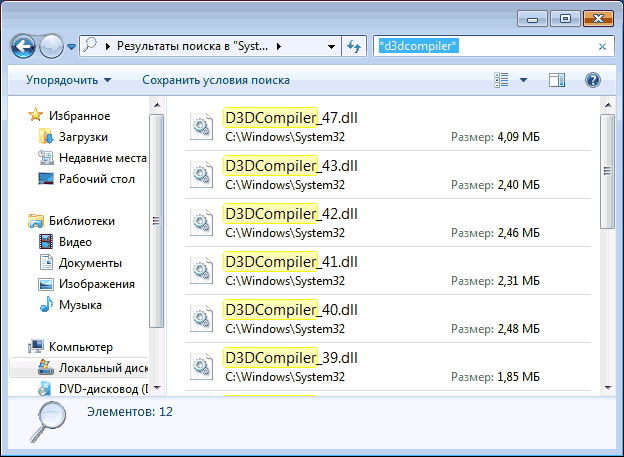The image size is (624, 457).
Task: Change view with the view icon
Action: pos(501,80)
